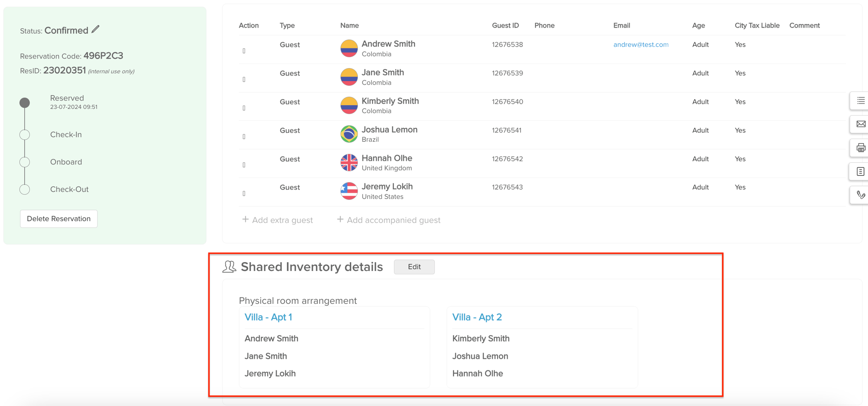Open the Villa - Apt 2 link

[477, 317]
